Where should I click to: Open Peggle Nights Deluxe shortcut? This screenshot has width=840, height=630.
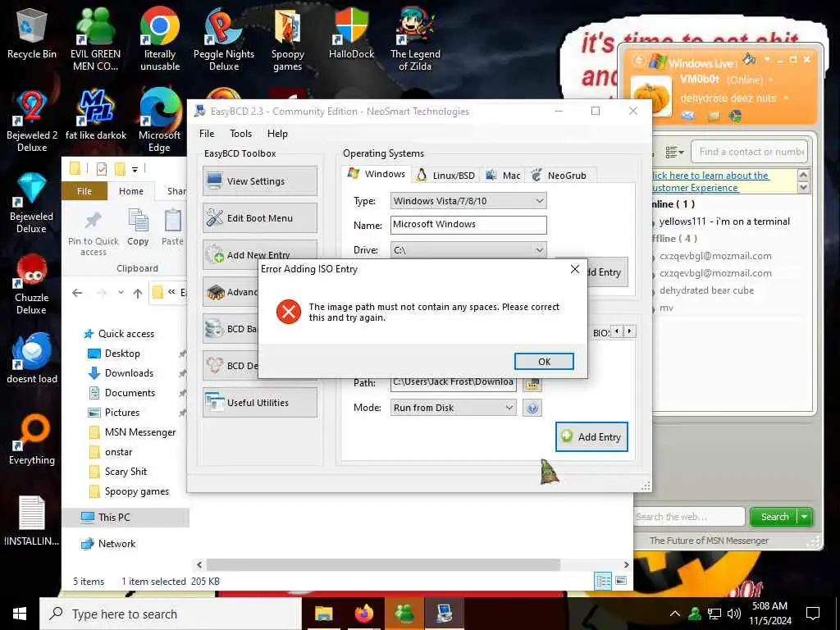click(224, 39)
